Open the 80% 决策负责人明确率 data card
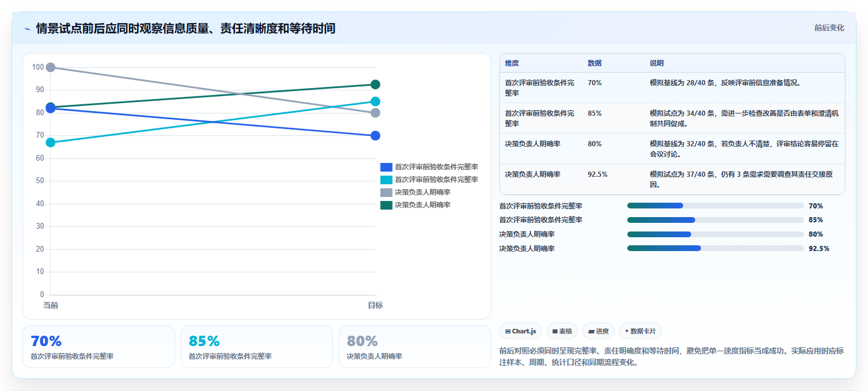 [415, 347]
